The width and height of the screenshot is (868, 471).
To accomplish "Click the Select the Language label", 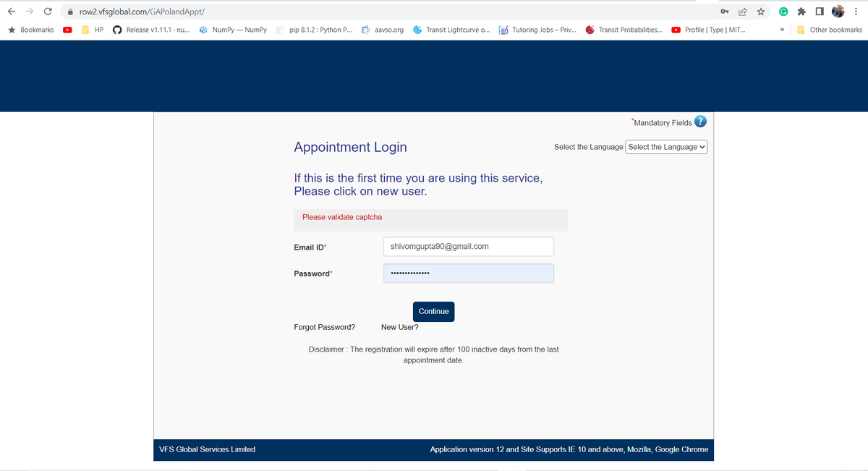I will (x=588, y=147).
